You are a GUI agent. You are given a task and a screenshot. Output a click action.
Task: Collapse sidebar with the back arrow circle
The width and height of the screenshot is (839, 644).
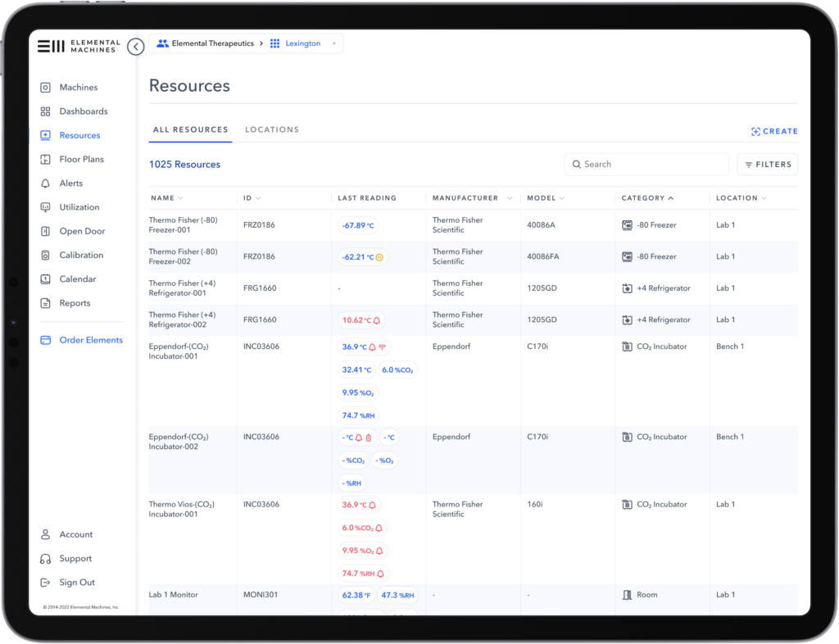pos(136,47)
